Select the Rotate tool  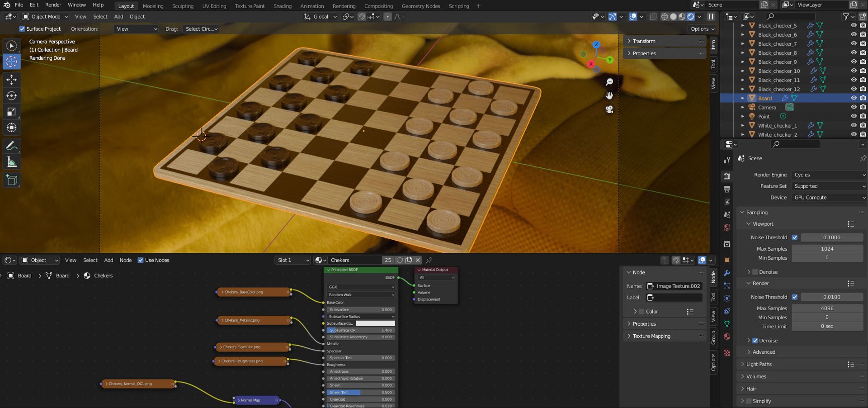pos(12,96)
